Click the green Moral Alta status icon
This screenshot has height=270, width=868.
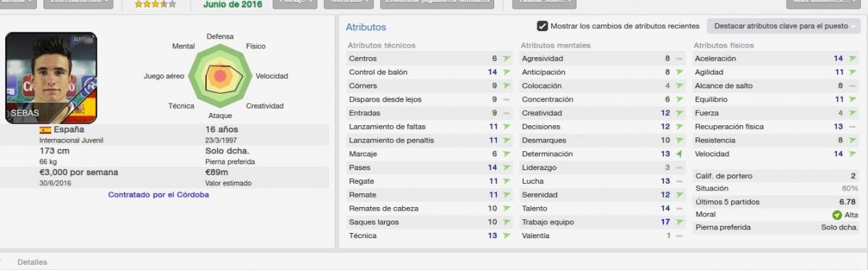tap(837, 215)
